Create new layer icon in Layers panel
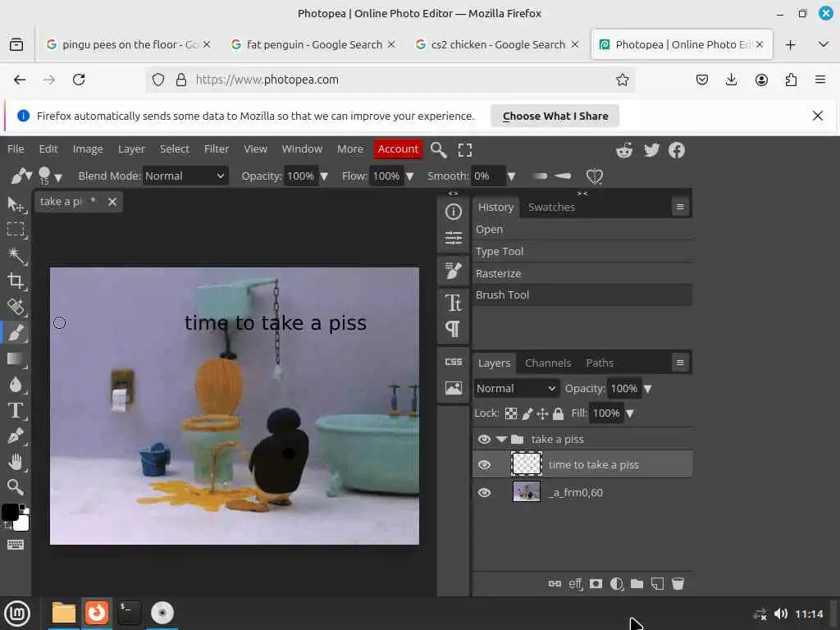The image size is (840, 630). [x=657, y=583]
